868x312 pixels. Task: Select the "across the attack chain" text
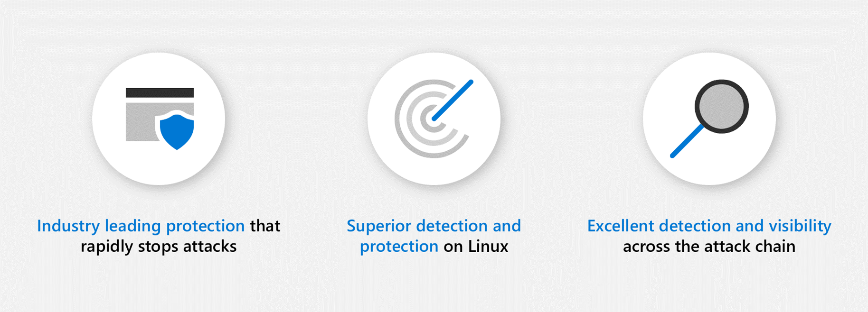(709, 247)
